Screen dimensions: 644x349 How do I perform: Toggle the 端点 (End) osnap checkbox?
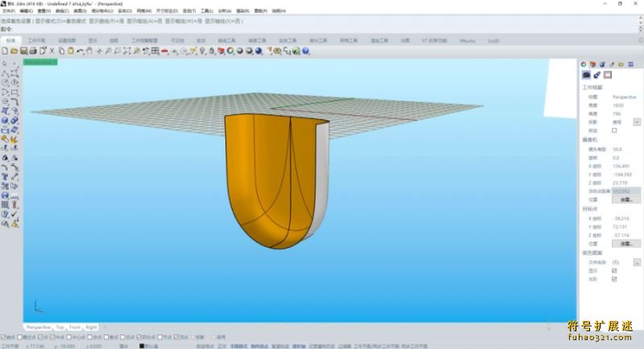coord(3,338)
